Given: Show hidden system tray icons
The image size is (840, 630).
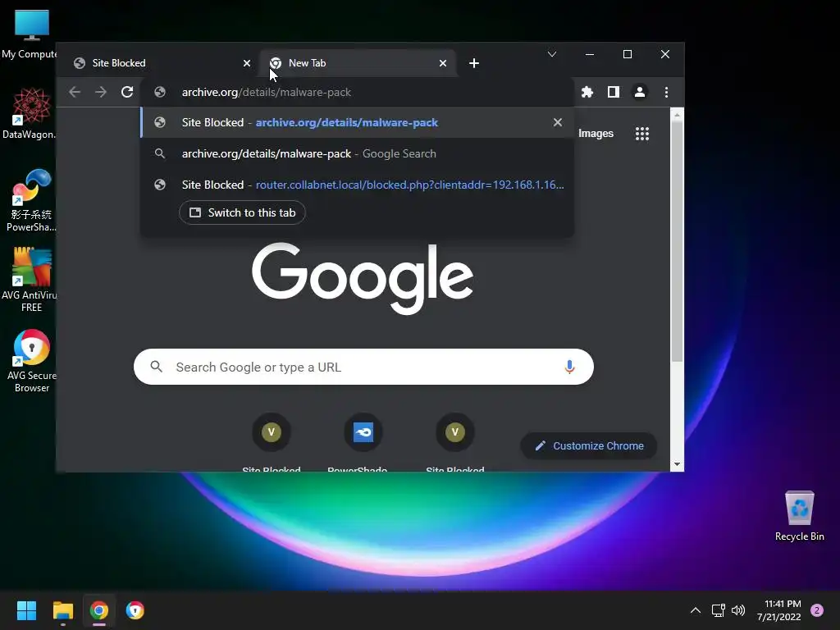Looking at the screenshot, I should tap(696, 610).
